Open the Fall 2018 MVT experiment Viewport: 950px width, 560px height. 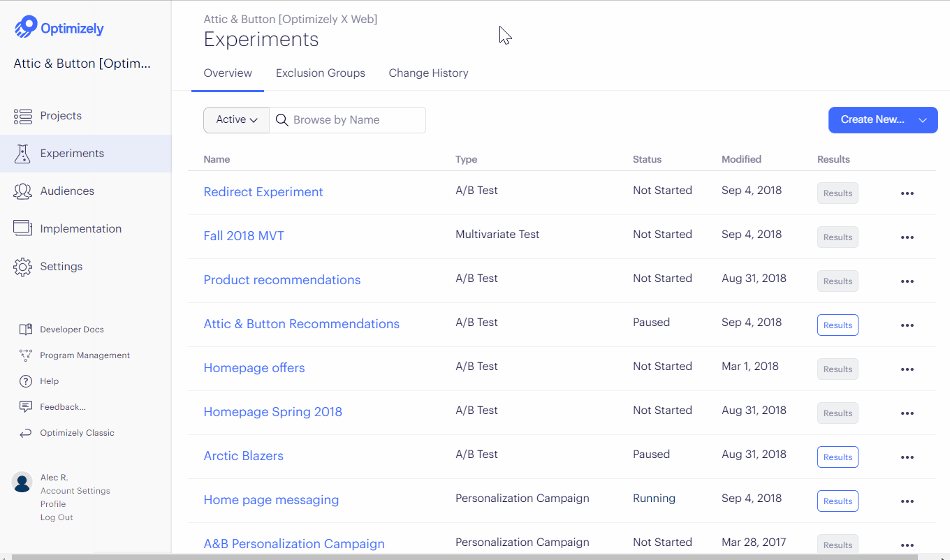tap(244, 236)
